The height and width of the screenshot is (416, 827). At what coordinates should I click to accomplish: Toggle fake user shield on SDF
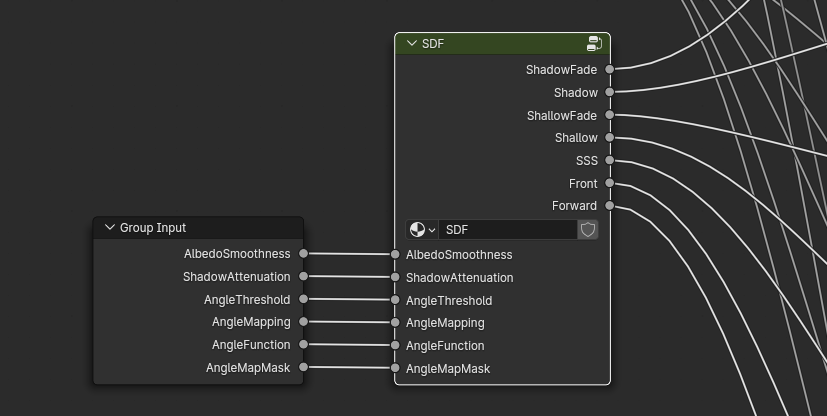click(588, 230)
